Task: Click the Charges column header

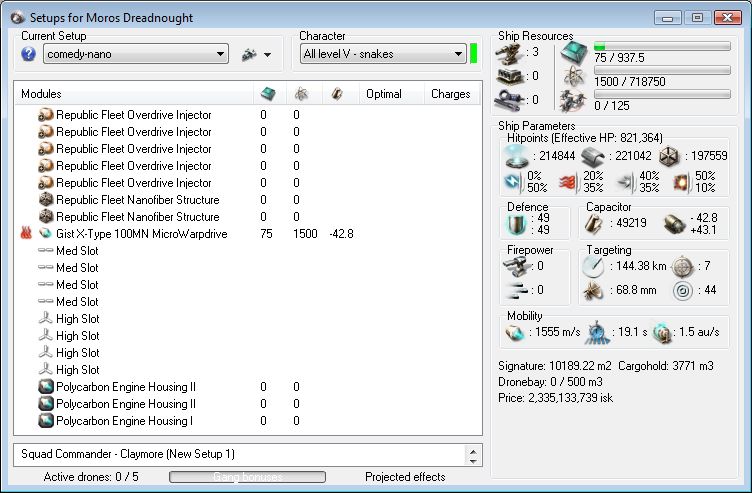Action: point(450,94)
